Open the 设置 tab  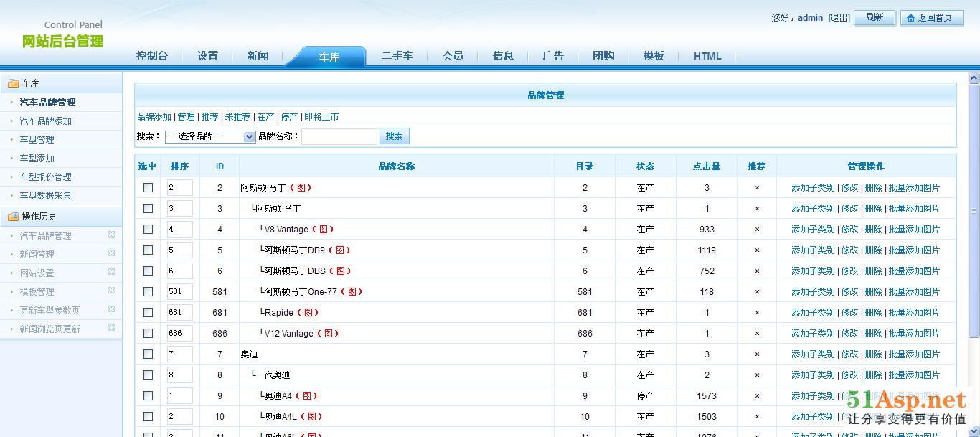207,56
